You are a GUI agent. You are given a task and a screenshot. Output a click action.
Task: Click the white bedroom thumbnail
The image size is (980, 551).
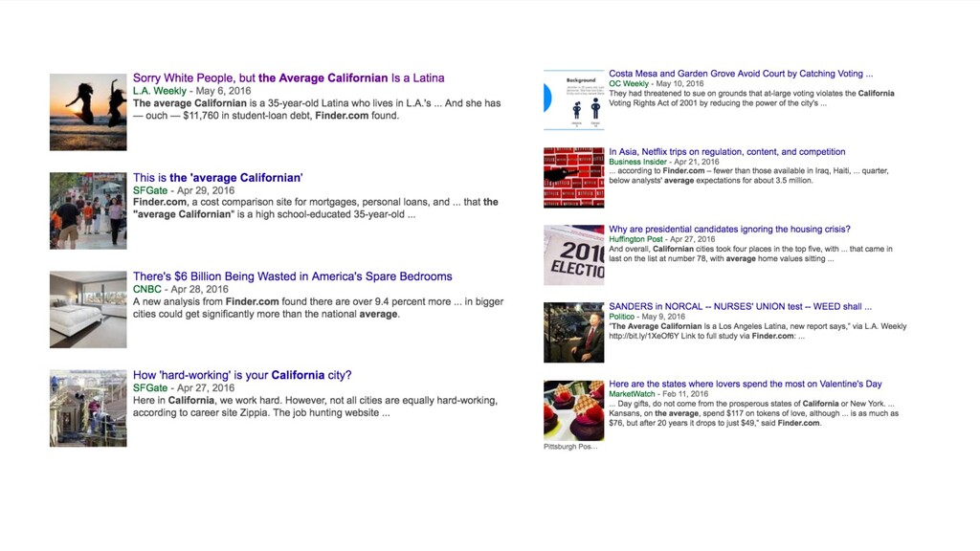pos(88,310)
